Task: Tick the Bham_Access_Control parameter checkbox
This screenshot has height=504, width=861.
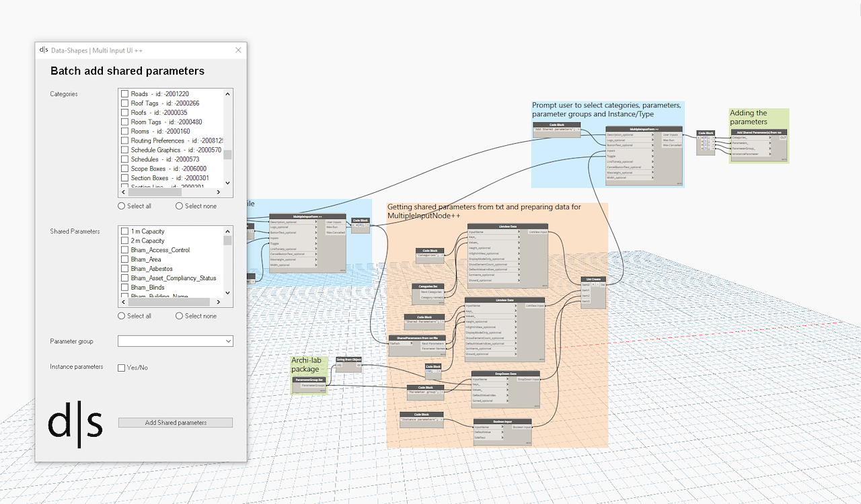Action: pyautogui.click(x=124, y=250)
